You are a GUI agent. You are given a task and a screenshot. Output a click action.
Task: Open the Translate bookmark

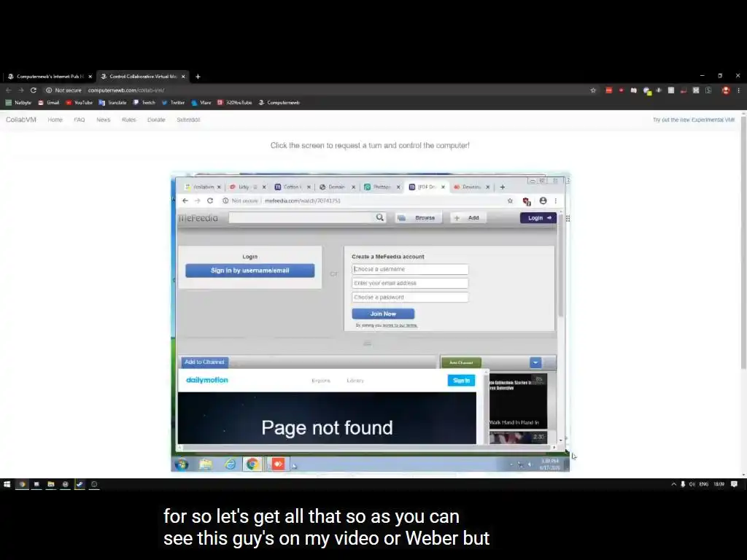click(112, 102)
